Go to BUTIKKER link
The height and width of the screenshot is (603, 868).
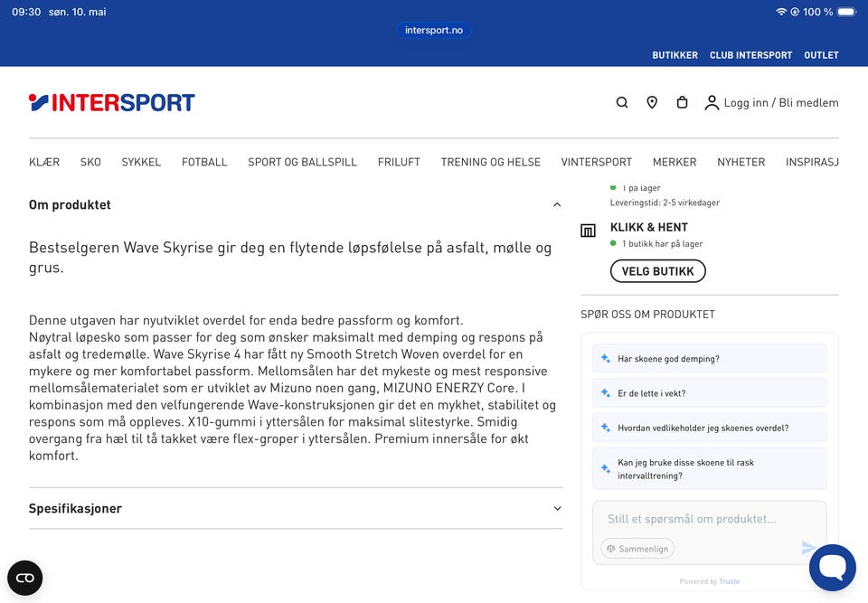[x=675, y=55]
